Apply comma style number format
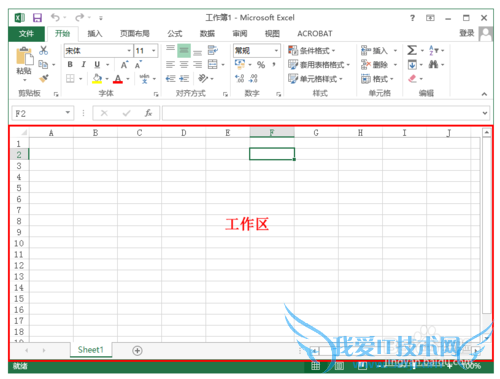This screenshot has width=500, height=379. point(274,64)
